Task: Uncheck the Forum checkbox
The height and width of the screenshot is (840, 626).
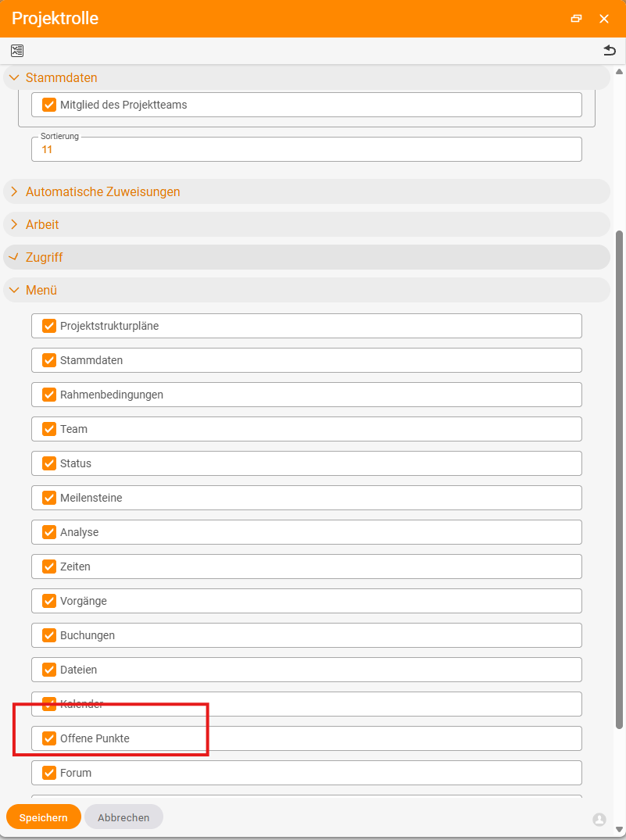Action: (48, 773)
